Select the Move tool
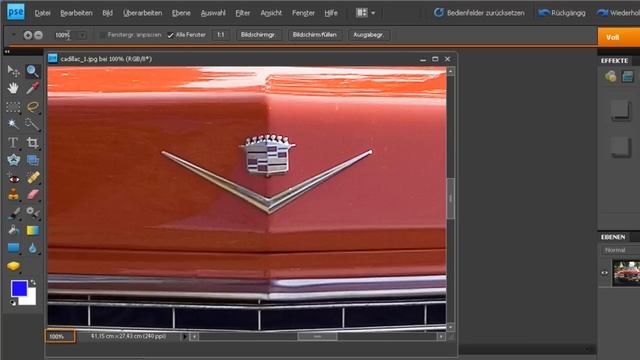Viewport: 640px width, 360px height. point(13,71)
